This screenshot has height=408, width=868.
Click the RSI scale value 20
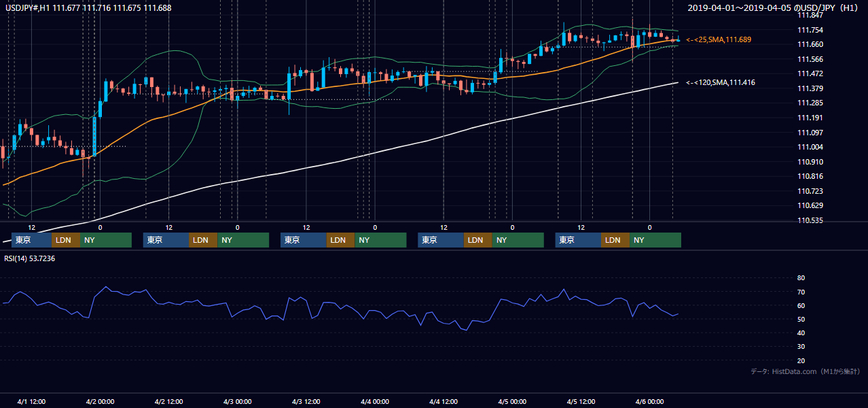801,360
